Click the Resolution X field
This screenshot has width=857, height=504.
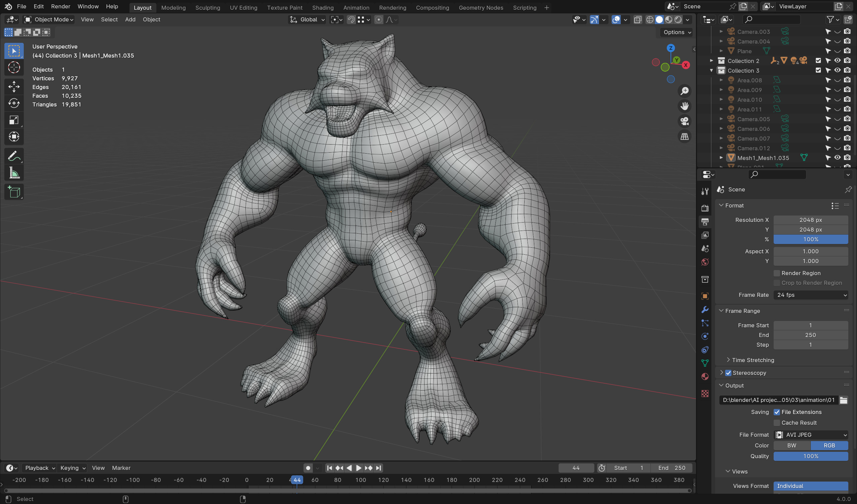coord(811,220)
